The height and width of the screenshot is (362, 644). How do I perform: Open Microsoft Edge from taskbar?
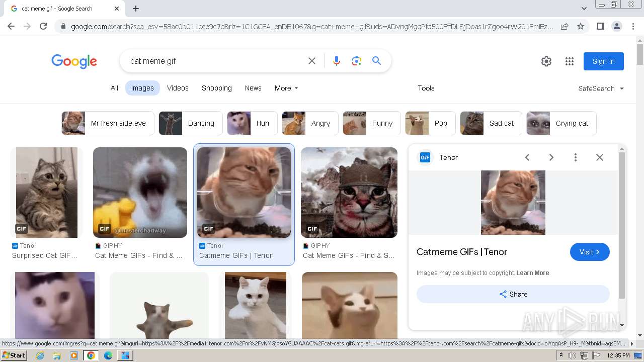point(108,355)
